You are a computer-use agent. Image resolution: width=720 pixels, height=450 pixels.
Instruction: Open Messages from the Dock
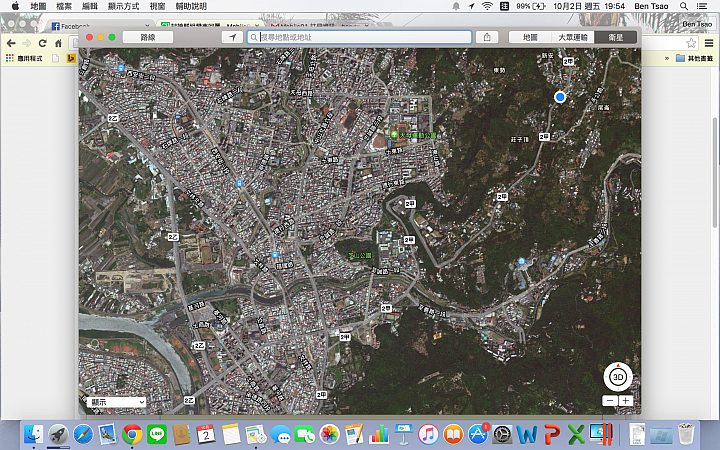point(280,434)
